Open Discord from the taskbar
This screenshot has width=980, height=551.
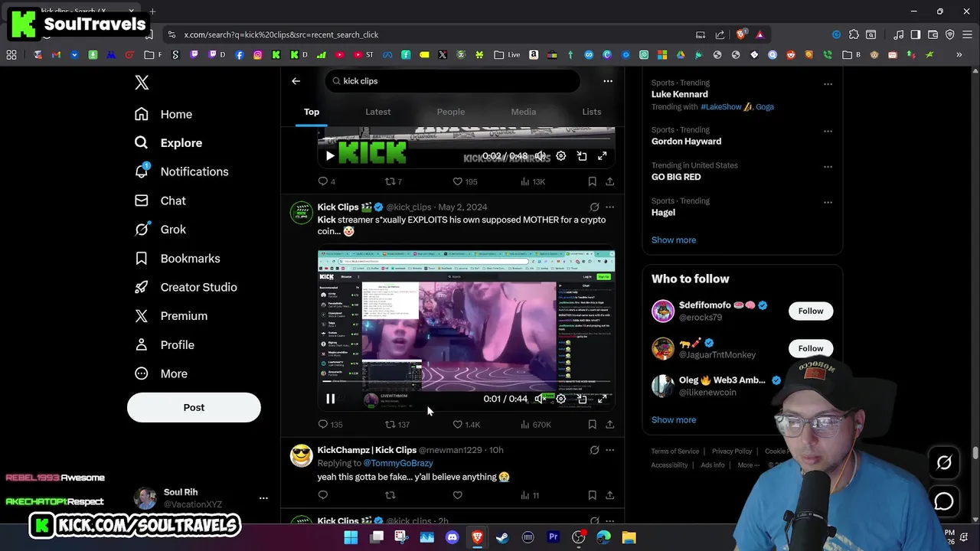(452, 537)
